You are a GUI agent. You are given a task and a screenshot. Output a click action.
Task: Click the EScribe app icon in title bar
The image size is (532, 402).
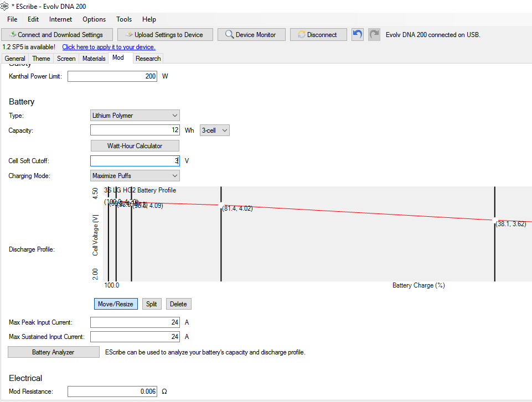[x=5, y=6]
